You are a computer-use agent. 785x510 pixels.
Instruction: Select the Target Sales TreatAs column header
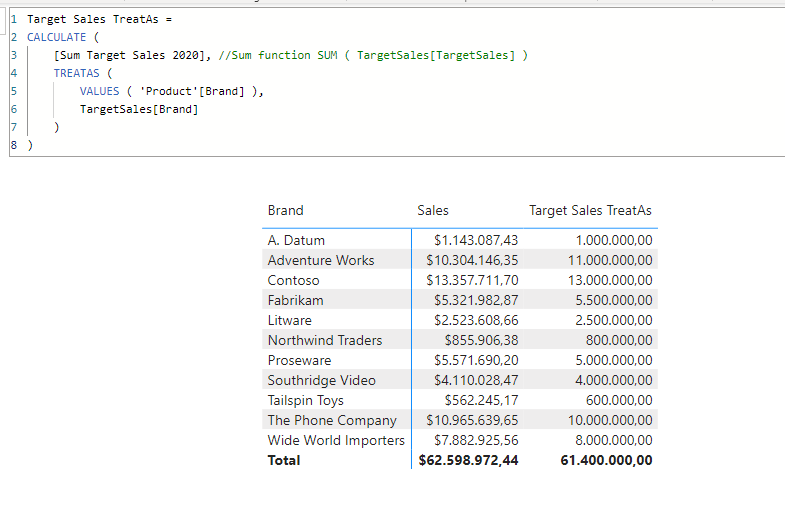(590, 211)
